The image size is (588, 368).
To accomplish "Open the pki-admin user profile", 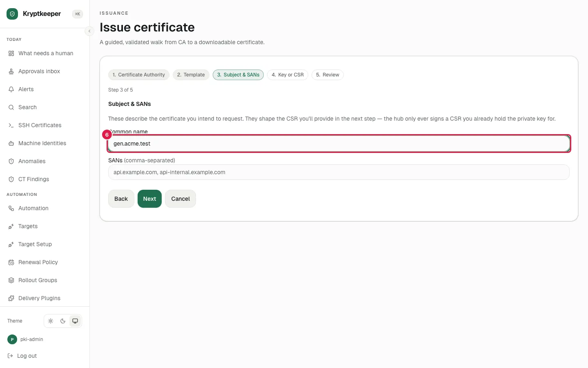I will pyautogui.click(x=25, y=339).
